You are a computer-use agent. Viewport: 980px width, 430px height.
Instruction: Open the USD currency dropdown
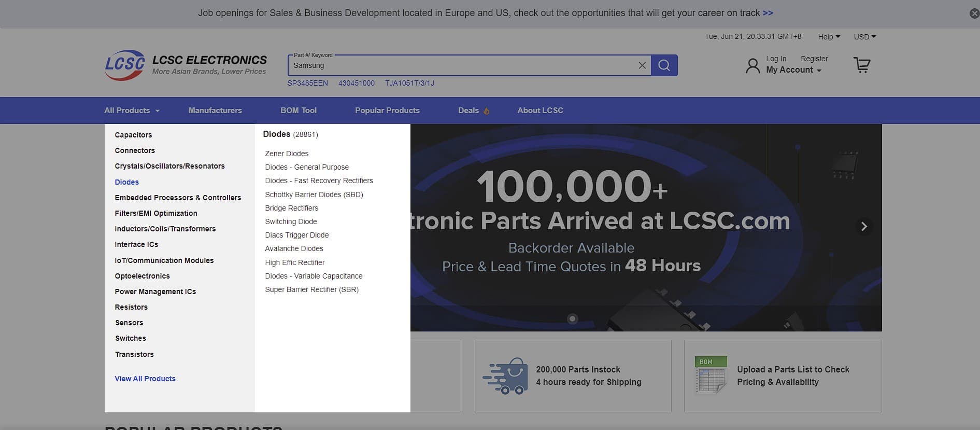(864, 37)
